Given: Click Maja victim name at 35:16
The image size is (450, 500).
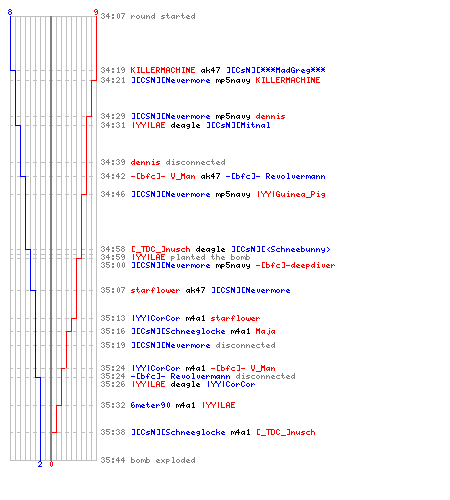Looking at the screenshot, I should coord(265,331).
